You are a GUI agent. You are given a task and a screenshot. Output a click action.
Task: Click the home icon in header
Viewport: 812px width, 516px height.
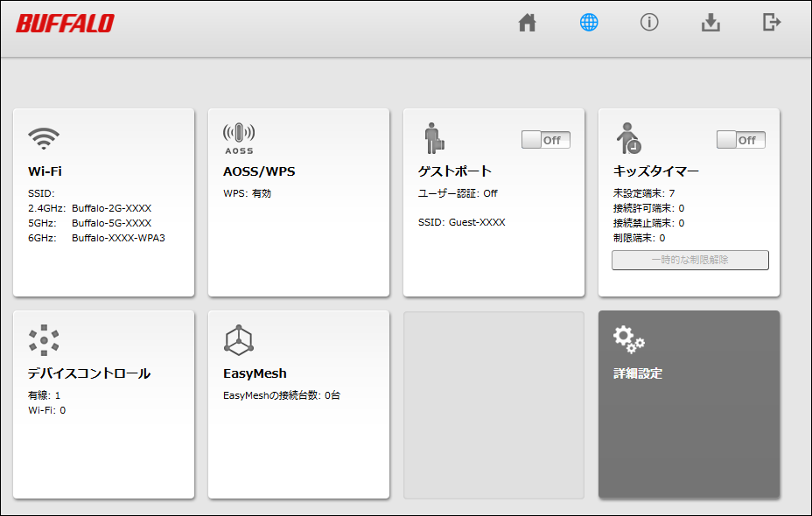click(527, 23)
